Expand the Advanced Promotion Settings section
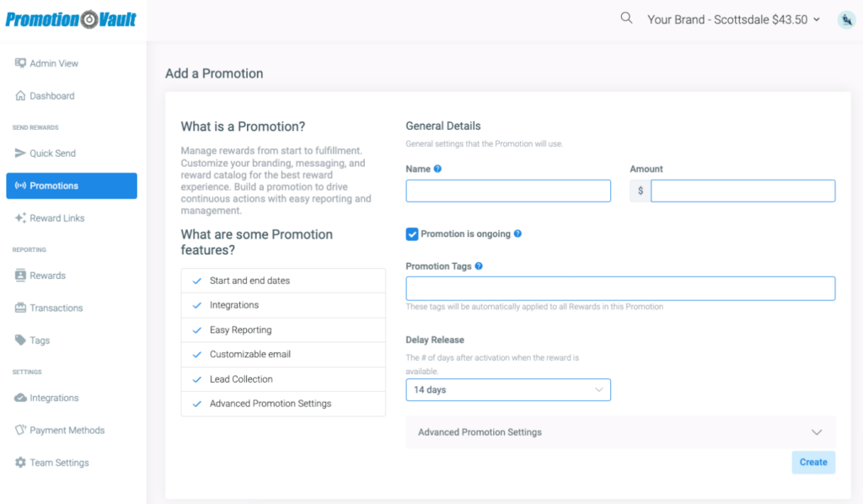The height and width of the screenshot is (504, 863). [620, 432]
